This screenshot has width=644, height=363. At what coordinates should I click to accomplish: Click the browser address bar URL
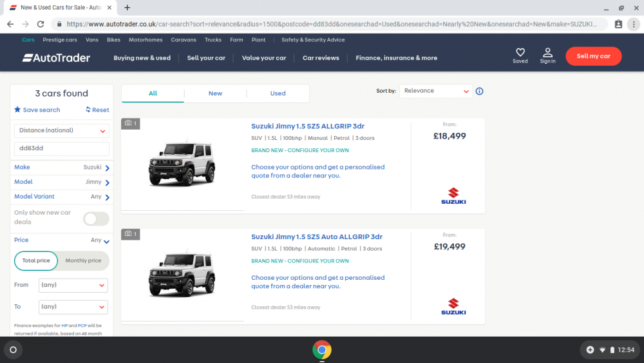pyautogui.click(x=332, y=25)
